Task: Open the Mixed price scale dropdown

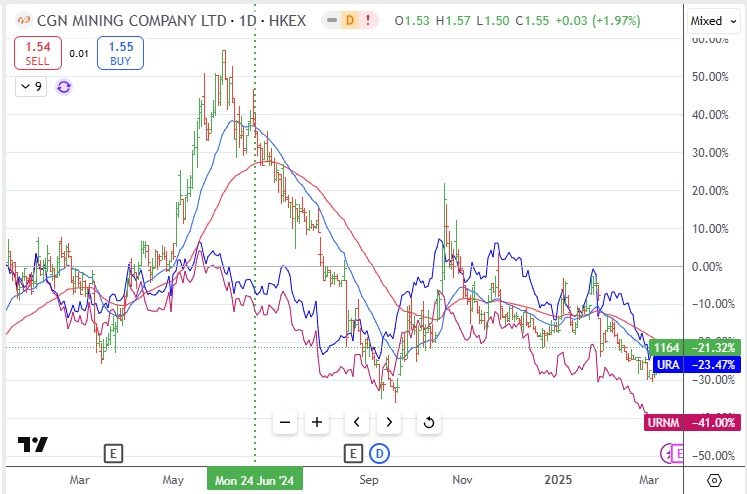Action: click(x=713, y=21)
